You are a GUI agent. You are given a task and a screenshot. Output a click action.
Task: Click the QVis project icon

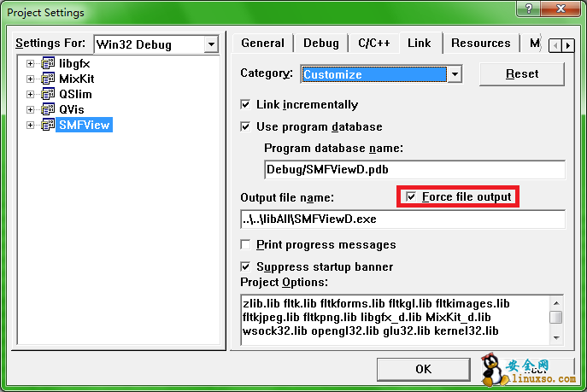click(x=48, y=110)
